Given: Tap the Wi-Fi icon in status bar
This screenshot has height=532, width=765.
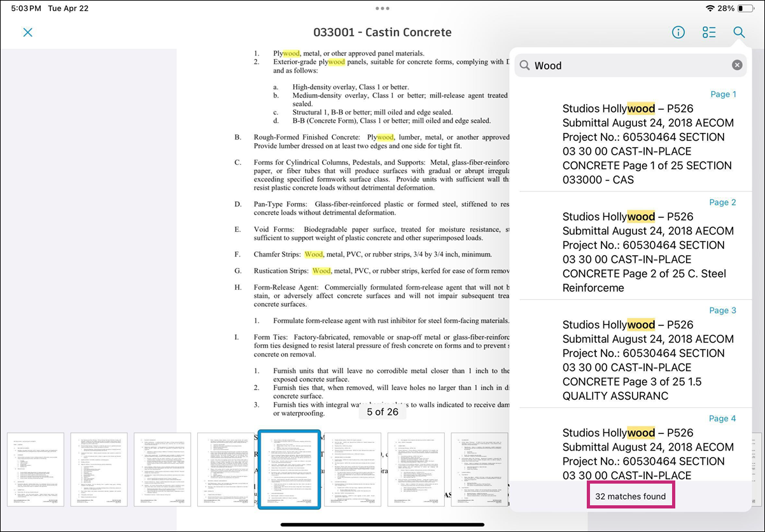Looking at the screenshot, I should click(710, 8).
